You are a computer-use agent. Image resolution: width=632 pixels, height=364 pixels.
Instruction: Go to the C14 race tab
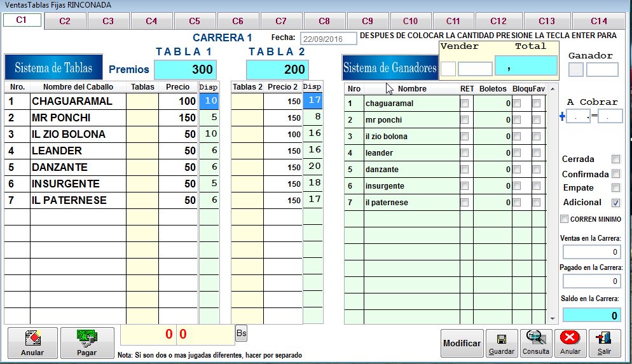[x=599, y=21]
